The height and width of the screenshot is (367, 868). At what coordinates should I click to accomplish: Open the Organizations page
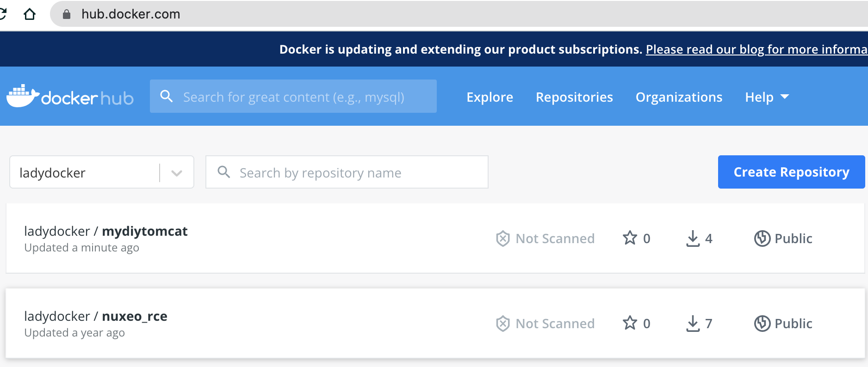coord(679,97)
